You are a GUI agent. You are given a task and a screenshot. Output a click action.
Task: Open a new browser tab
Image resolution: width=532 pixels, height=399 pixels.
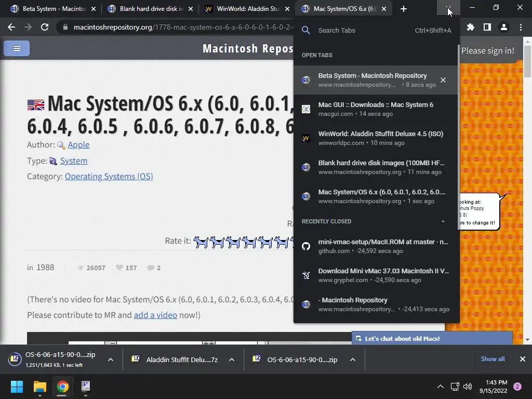click(403, 9)
